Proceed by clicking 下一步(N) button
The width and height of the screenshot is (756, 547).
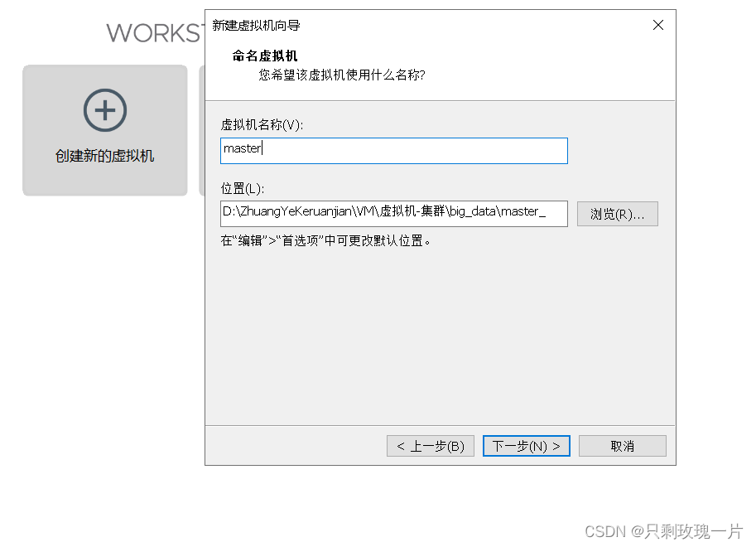pos(526,445)
